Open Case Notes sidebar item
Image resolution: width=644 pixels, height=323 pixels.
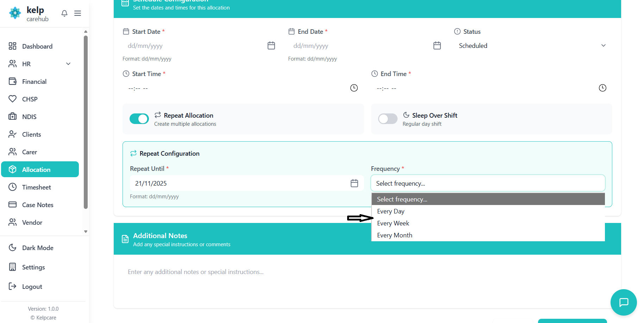click(38, 205)
